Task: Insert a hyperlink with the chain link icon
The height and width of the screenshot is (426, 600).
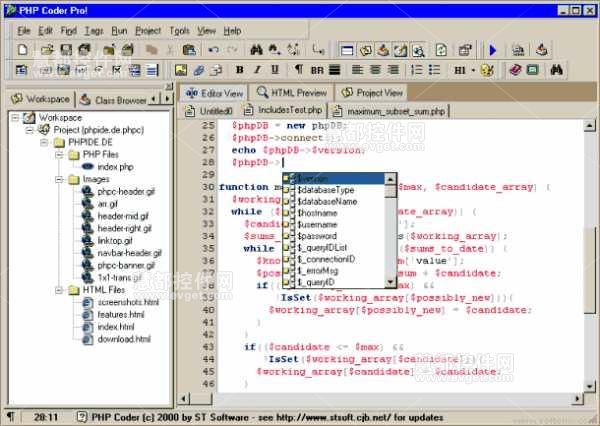Action: click(x=199, y=70)
